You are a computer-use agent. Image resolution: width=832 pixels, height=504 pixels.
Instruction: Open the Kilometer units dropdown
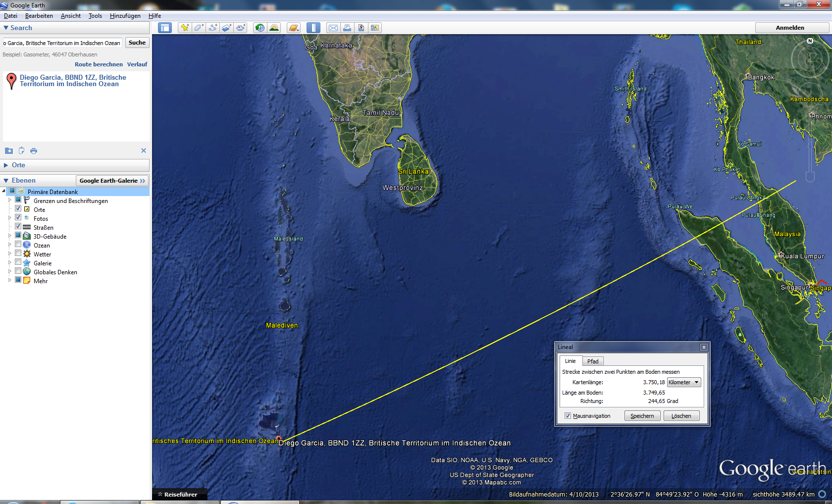(x=684, y=382)
